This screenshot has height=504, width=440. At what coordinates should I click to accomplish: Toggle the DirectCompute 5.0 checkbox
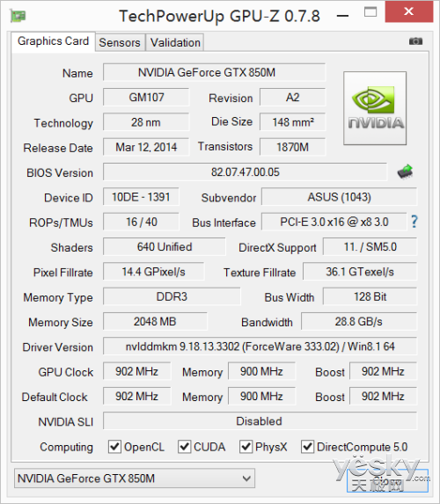tap(307, 447)
